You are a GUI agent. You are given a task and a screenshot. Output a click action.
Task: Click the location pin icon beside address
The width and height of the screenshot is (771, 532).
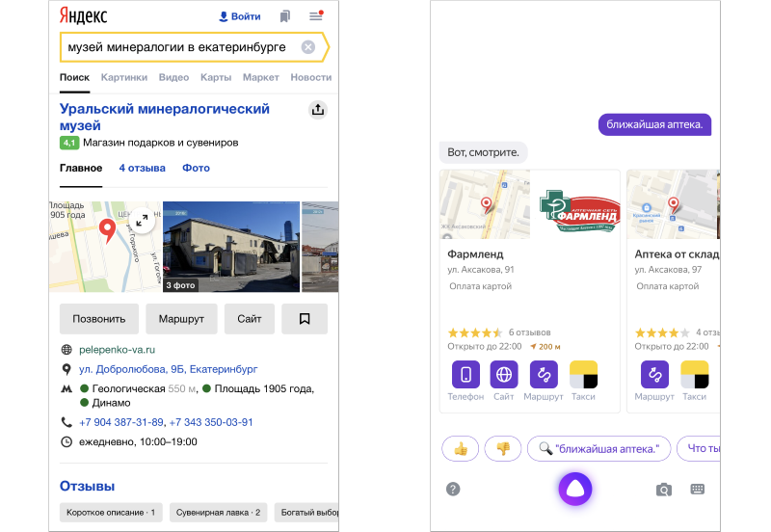[x=66, y=369]
